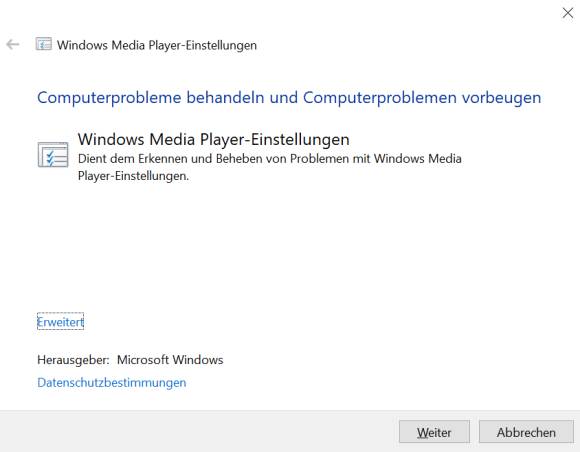Click the gray footer bar left of Weiter
Screen dimensions: 580x452
pyautogui.click(x=199, y=431)
